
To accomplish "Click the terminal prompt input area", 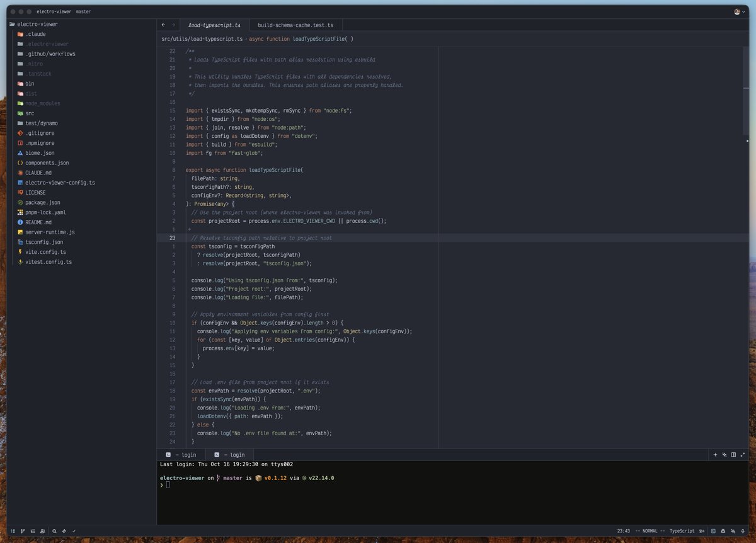I will [168, 485].
